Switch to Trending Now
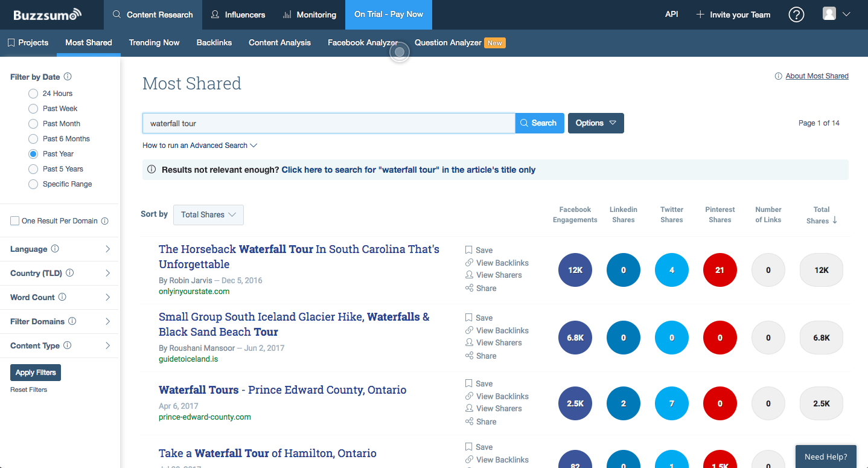Viewport: 868px width, 468px height. click(155, 43)
